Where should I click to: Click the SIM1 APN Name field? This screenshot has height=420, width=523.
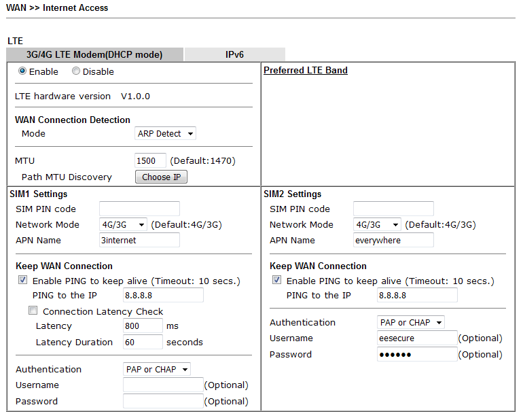click(x=139, y=240)
